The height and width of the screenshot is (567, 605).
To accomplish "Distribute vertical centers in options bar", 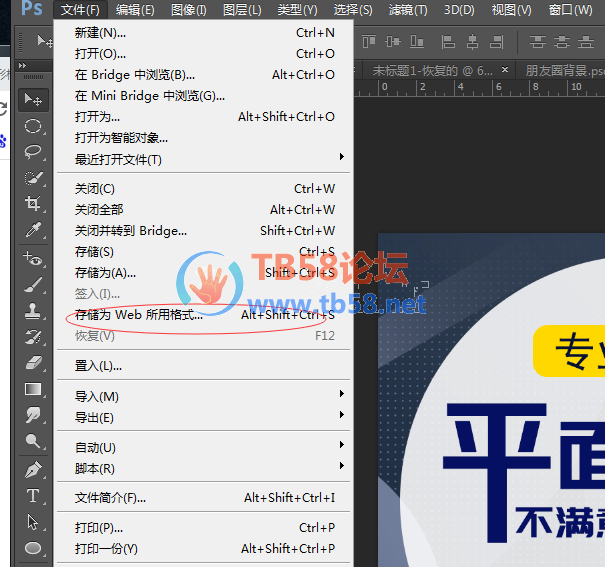I will pyautogui.click(x=561, y=42).
